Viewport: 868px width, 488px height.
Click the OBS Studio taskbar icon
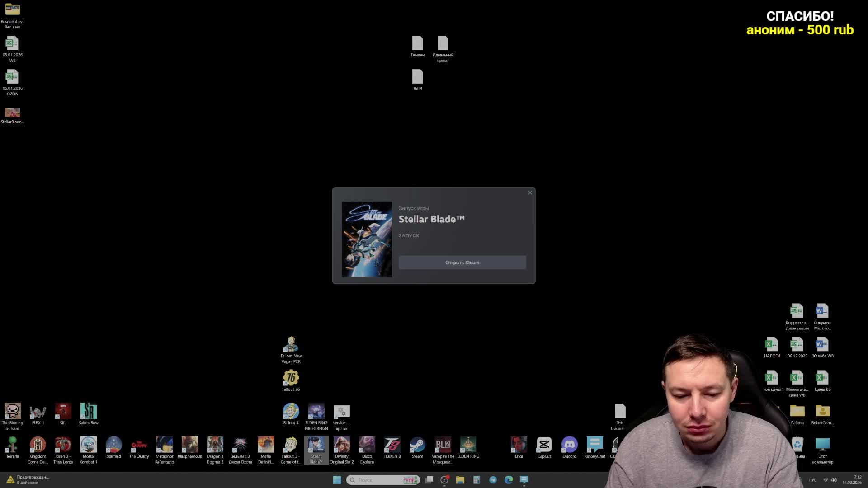pyautogui.click(x=444, y=480)
